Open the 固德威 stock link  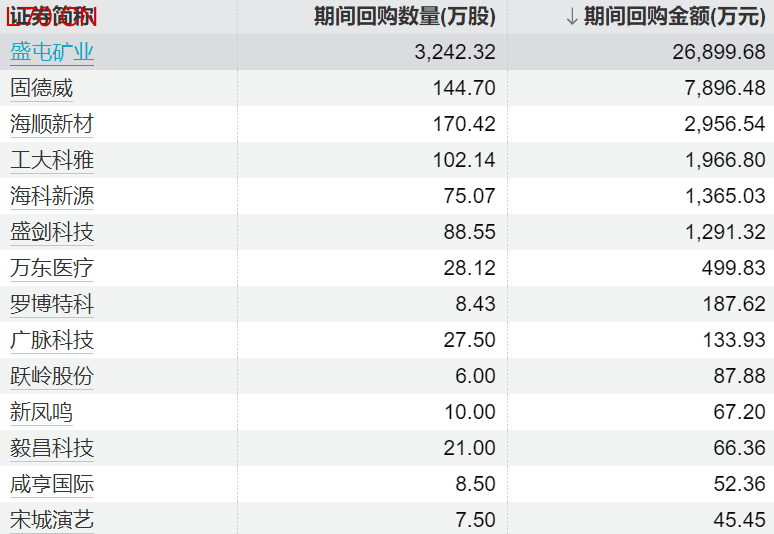click(42, 88)
